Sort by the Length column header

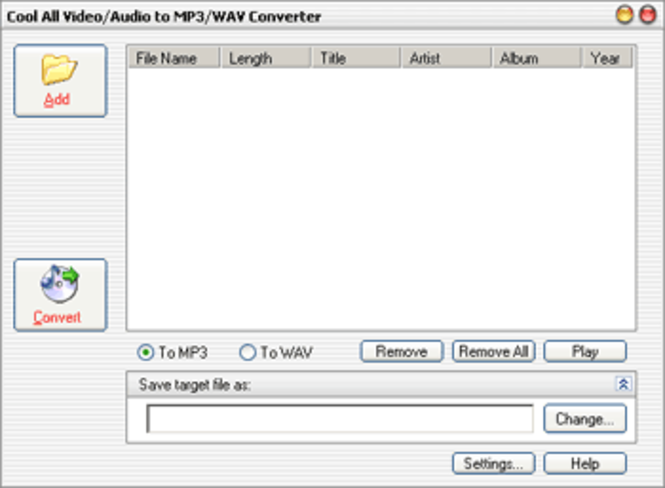(266, 58)
